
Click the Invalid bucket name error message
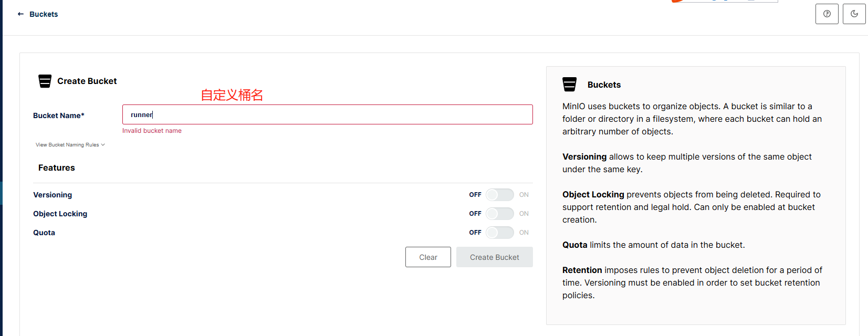[x=152, y=131]
